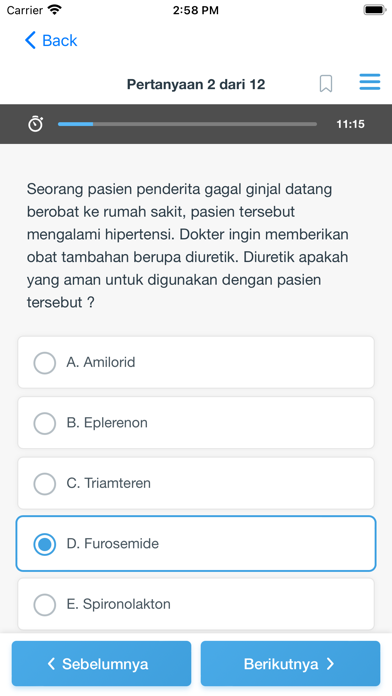Tap the stopwatch timer icon

coord(36,124)
